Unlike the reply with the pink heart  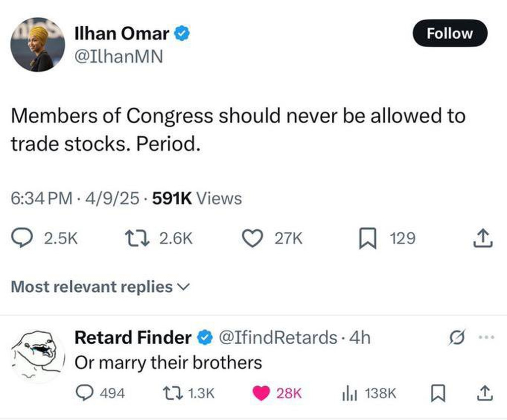[260, 393]
